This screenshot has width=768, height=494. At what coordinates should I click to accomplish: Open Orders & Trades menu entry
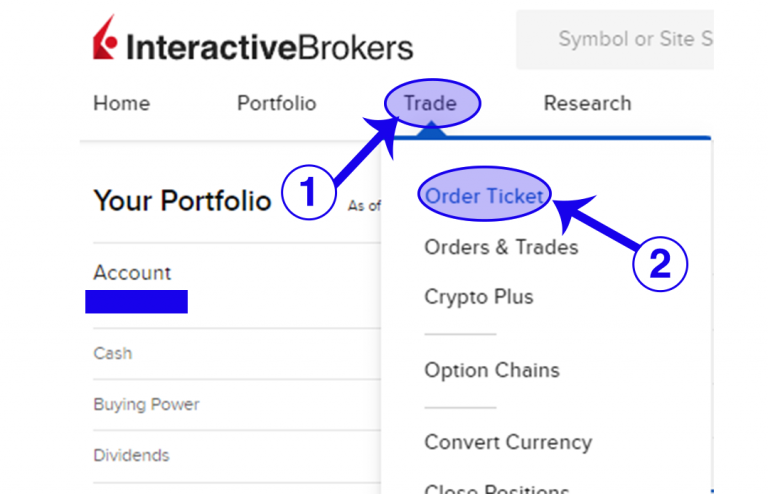pos(501,247)
